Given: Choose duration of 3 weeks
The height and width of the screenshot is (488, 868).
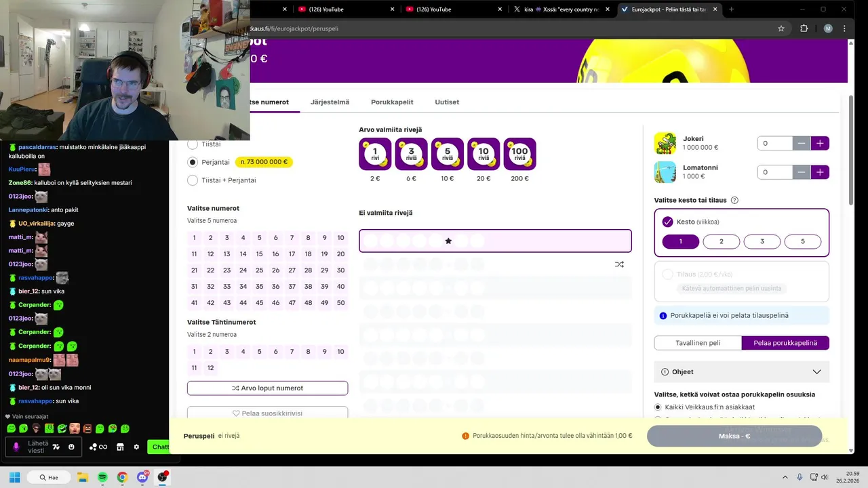Looking at the screenshot, I should (762, 241).
